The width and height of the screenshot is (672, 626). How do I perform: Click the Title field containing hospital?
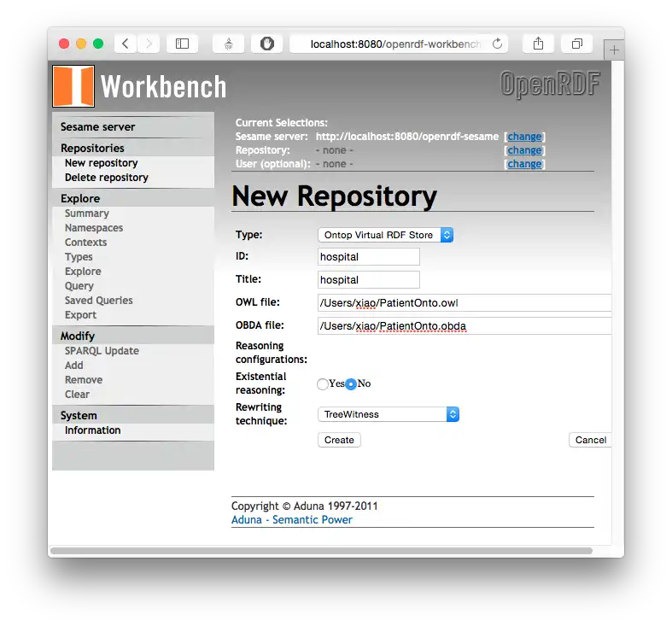[369, 280]
